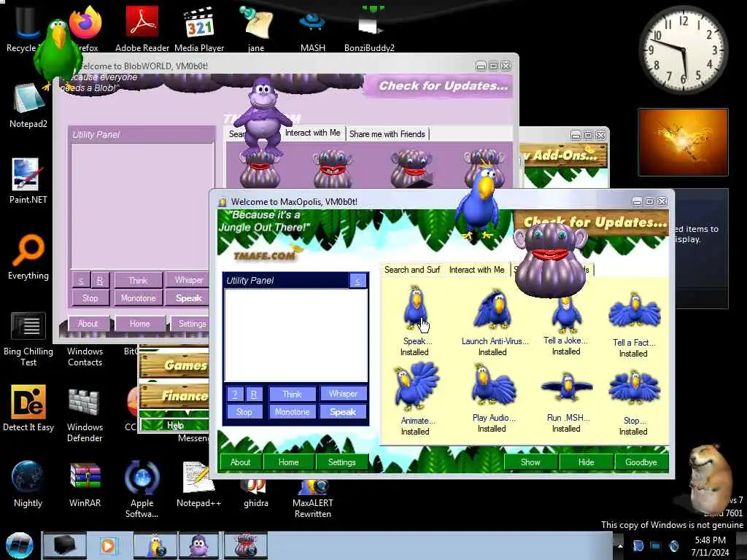Go to Home in MaxOpolis window
The width and height of the screenshot is (747, 560).
[288, 462]
